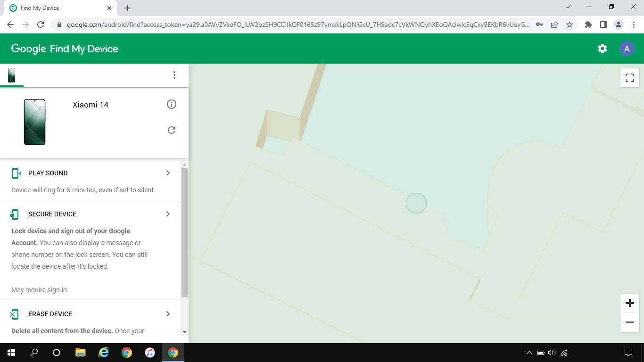Viewport: 644px width, 362px height.
Task: Select the Find My Device browser tab
Action: tap(60, 8)
